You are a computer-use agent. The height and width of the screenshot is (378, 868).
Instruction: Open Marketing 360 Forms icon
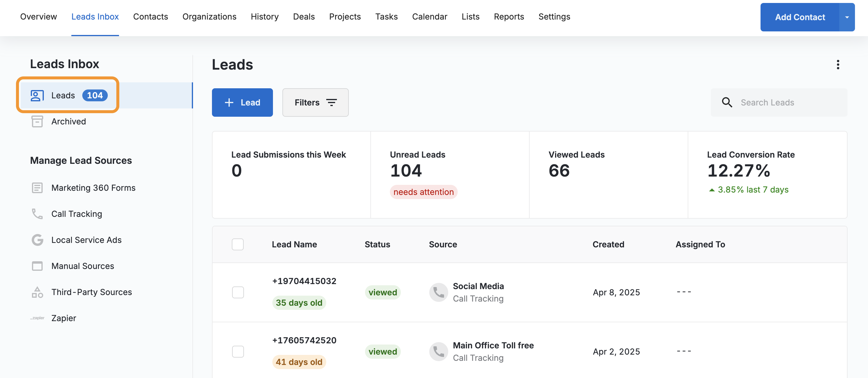click(x=37, y=188)
